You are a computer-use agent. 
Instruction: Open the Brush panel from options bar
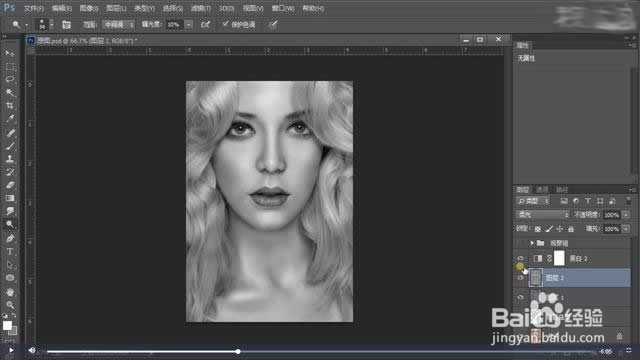click(x=67, y=25)
